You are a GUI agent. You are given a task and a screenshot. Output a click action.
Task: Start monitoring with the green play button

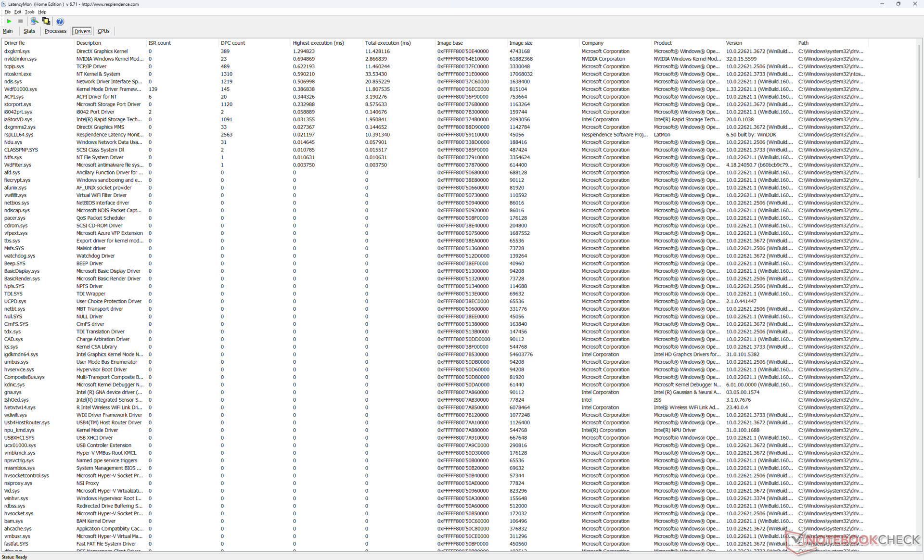coord(9,21)
